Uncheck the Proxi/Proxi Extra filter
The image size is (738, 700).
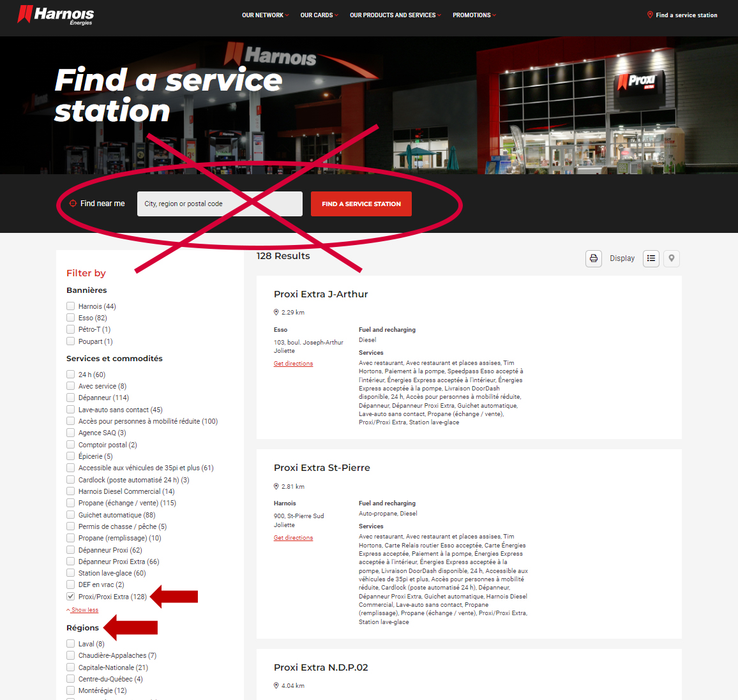pyautogui.click(x=71, y=597)
